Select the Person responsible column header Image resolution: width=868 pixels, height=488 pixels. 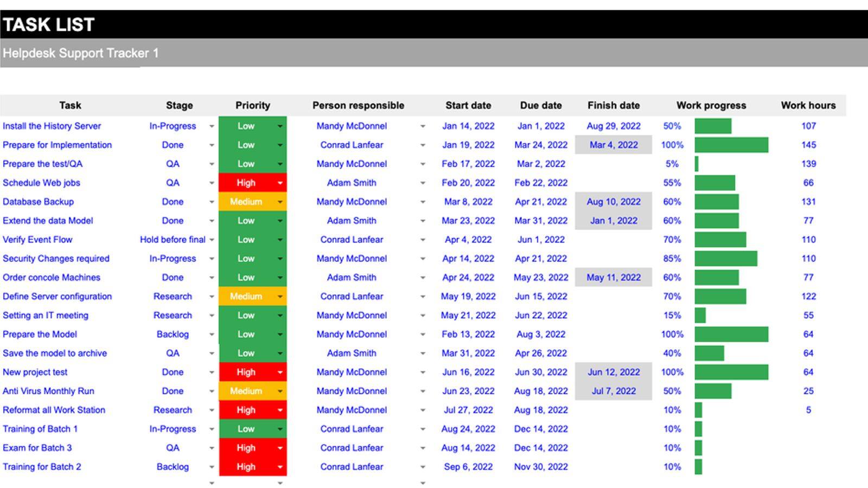point(358,105)
